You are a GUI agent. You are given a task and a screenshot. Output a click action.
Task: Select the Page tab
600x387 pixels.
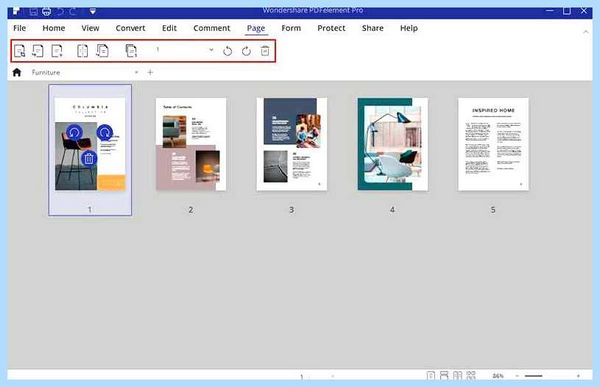click(x=256, y=28)
